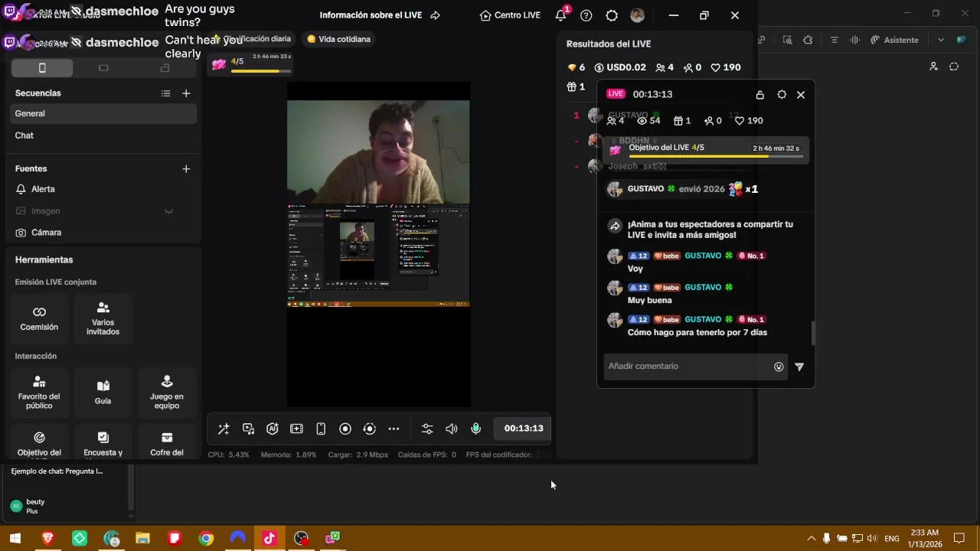
Task: Open the video filmstrip effects icon
Action: pos(296,429)
